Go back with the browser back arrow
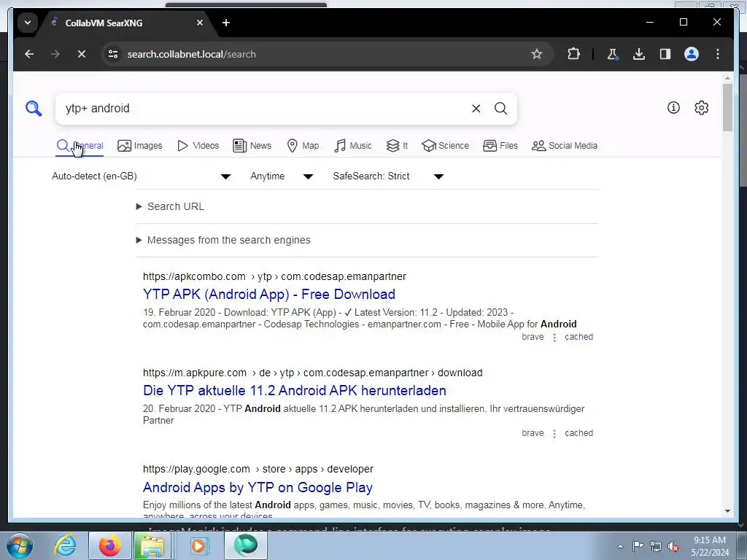747x560 pixels. pyautogui.click(x=29, y=54)
